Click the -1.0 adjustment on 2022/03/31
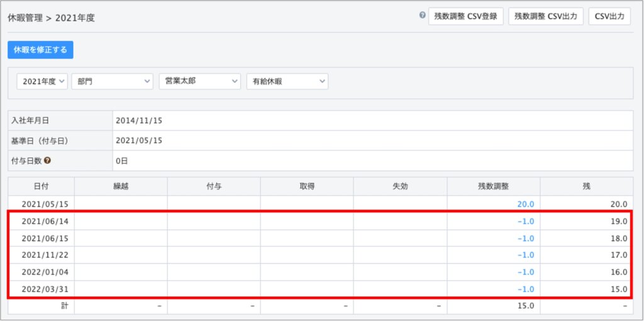The height and width of the screenshot is (321, 644). point(525,289)
